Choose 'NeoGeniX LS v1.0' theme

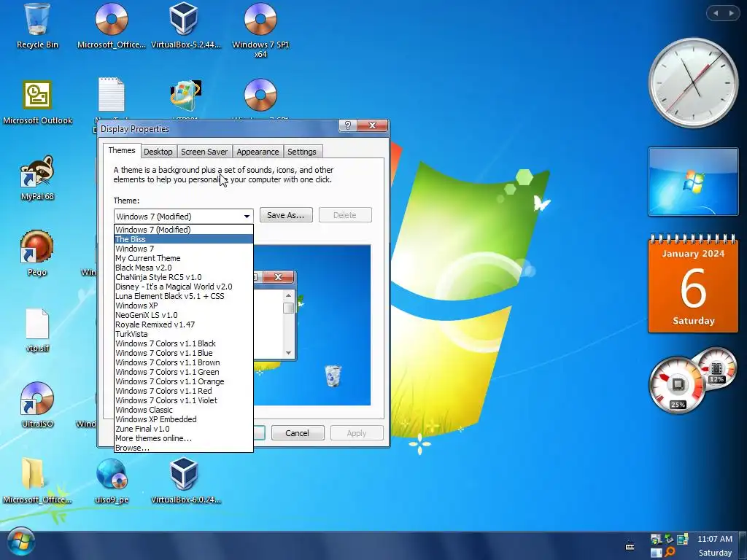point(183,315)
